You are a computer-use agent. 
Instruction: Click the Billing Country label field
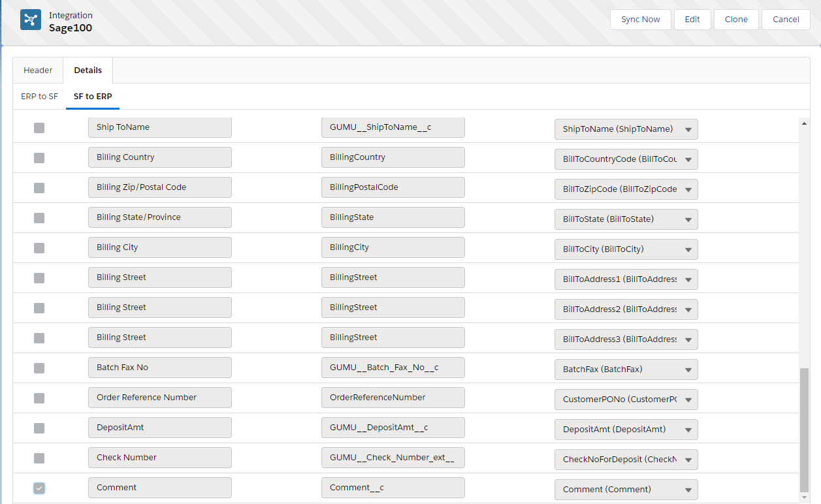tap(160, 157)
